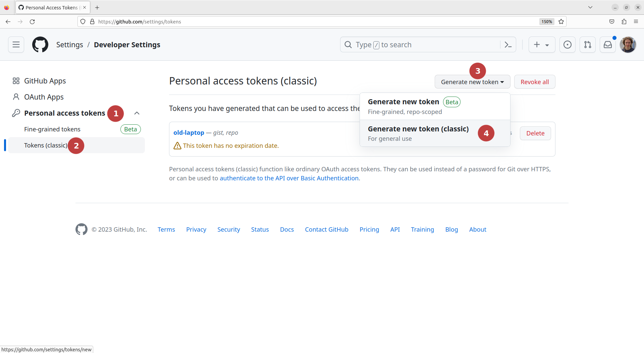Open Blog footer link
Screen dimensions: 644x353
tap(451, 229)
